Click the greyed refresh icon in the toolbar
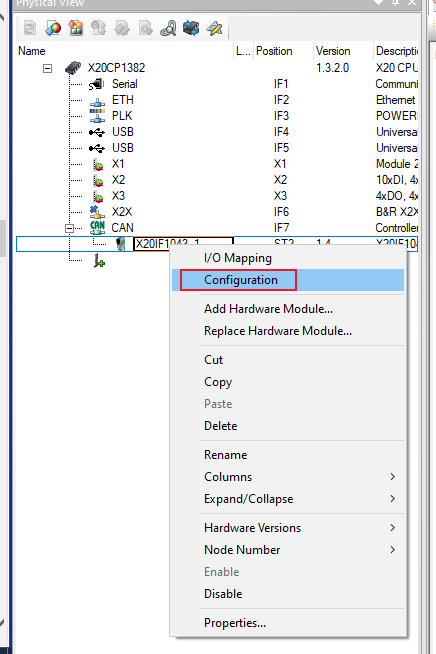 click(x=30, y=28)
